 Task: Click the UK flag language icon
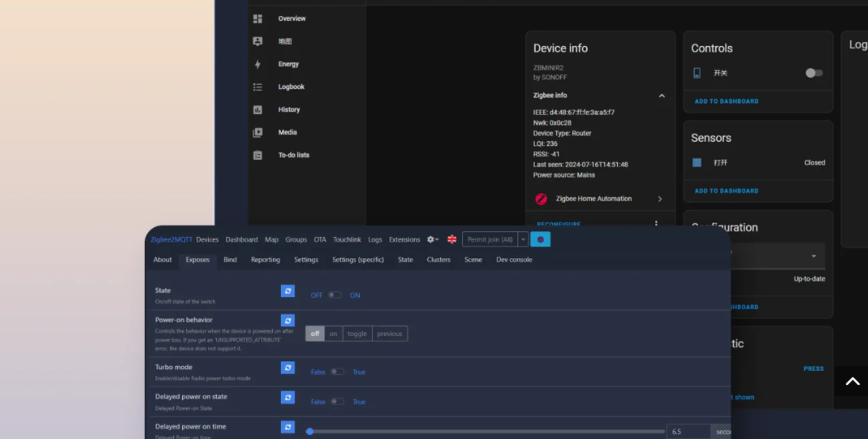coord(452,240)
